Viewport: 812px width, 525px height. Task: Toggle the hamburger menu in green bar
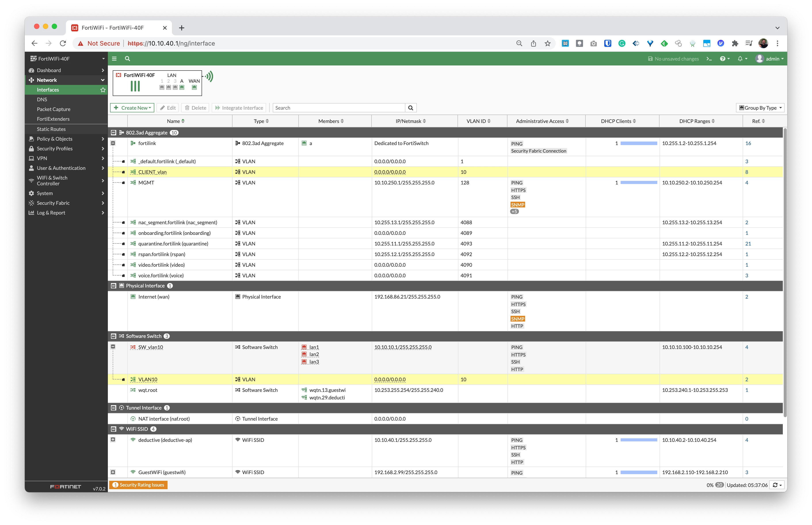pyautogui.click(x=114, y=59)
